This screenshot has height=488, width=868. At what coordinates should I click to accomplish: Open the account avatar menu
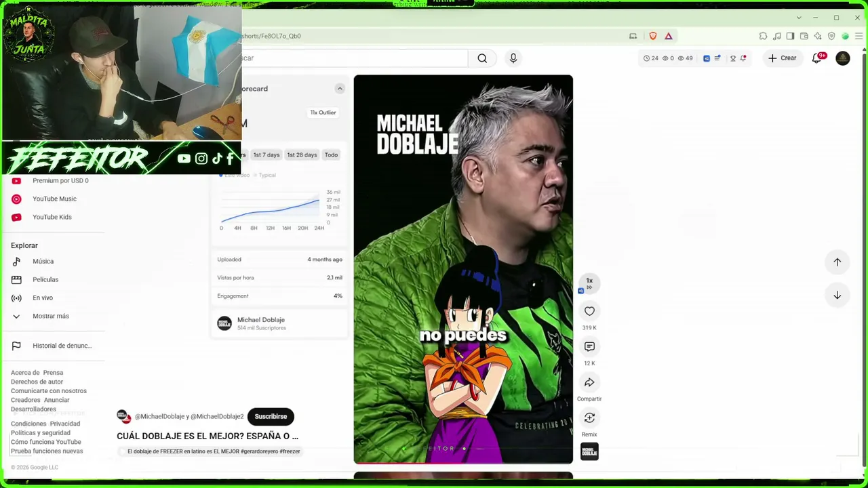point(843,58)
